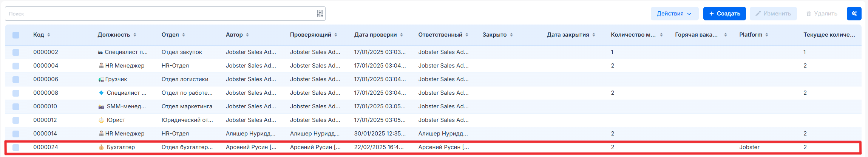
Task: Sort by the Количество м... column arrows
Action: (x=661, y=35)
